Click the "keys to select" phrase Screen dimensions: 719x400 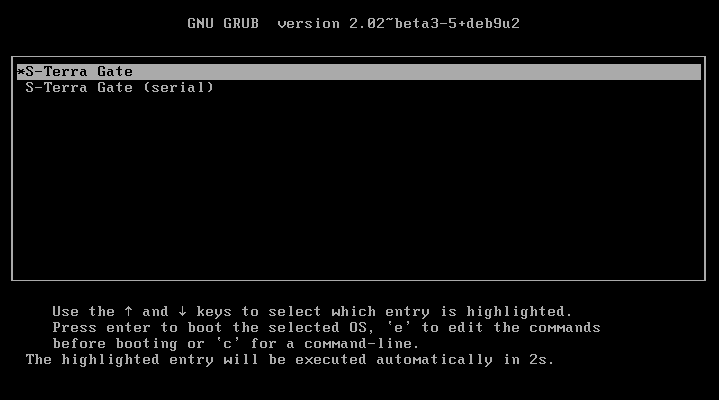coord(259,311)
